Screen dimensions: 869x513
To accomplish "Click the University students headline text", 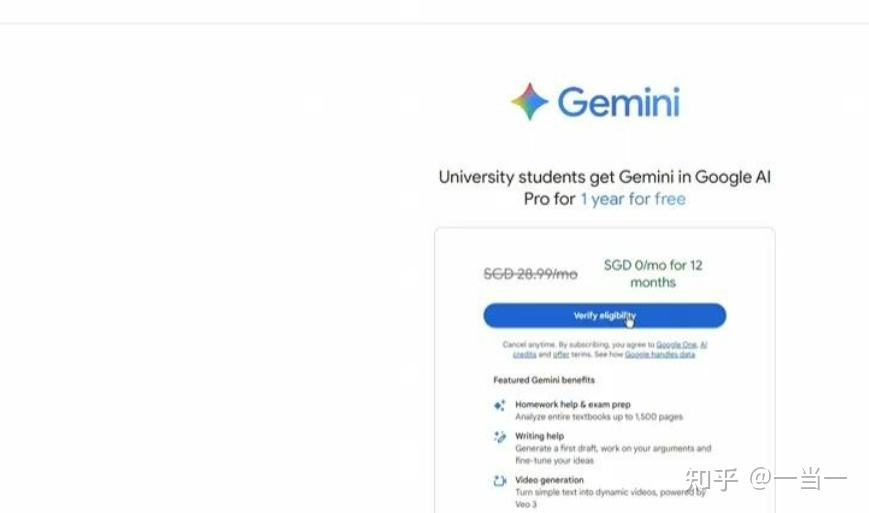I will pyautogui.click(x=605, y=188).
